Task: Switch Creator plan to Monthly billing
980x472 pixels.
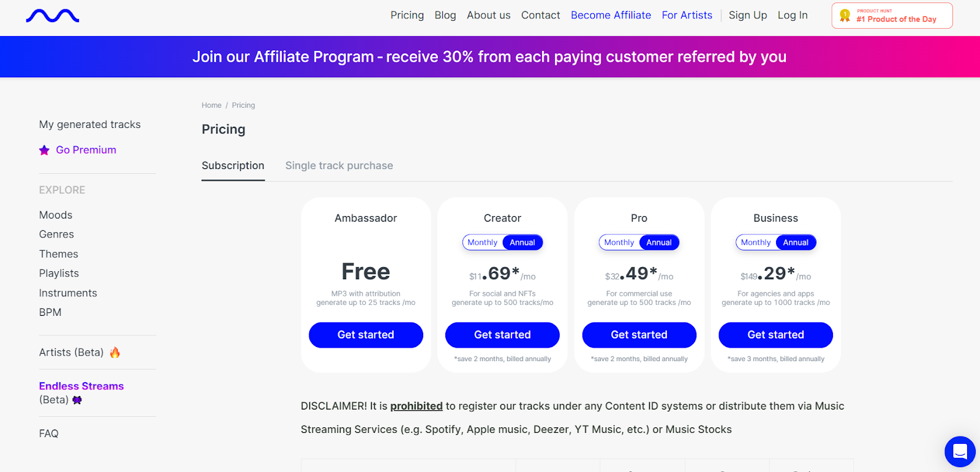Action: 483,242
